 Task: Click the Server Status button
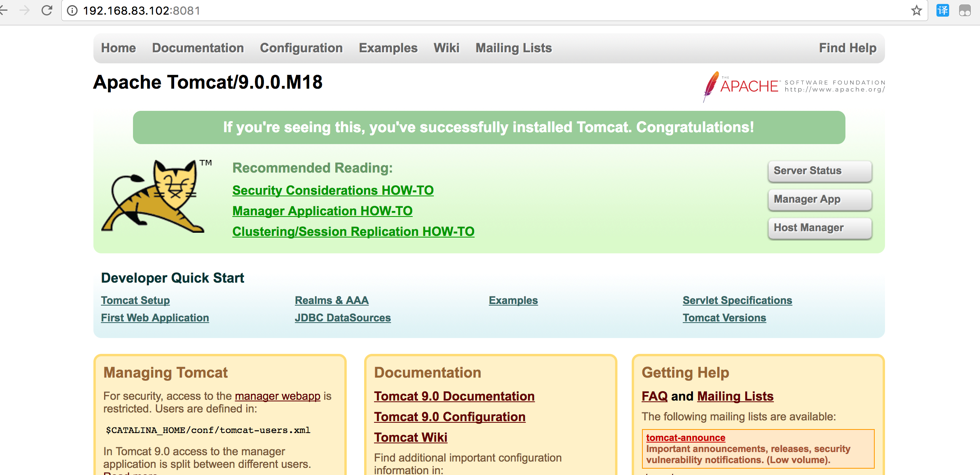click(x=820, y=171)
